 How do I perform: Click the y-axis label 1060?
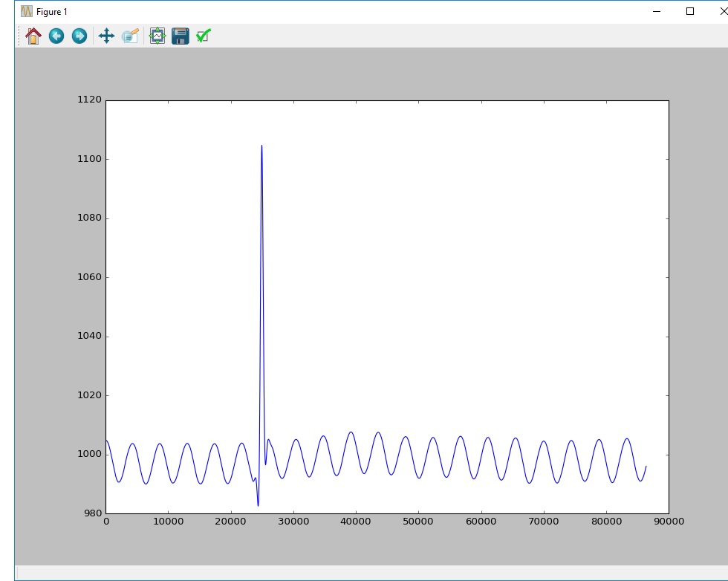click(89, 277)
